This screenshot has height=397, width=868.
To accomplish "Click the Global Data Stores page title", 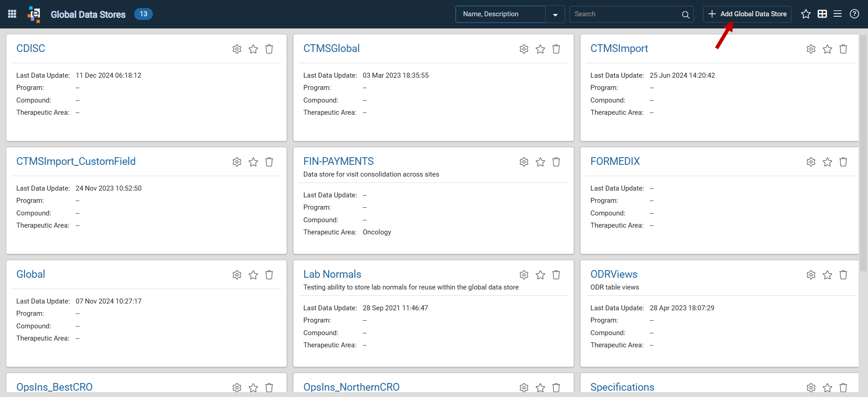I will pos(88,14).
